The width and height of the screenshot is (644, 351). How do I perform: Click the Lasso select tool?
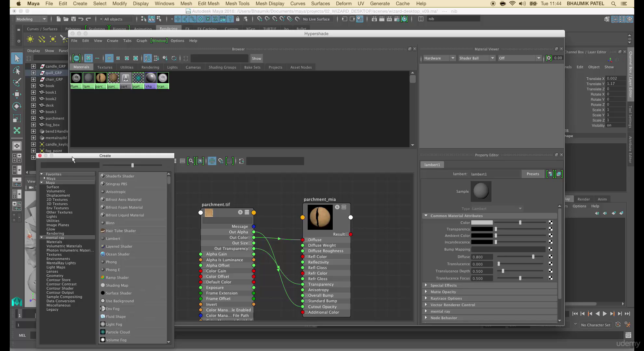point(17,70)
